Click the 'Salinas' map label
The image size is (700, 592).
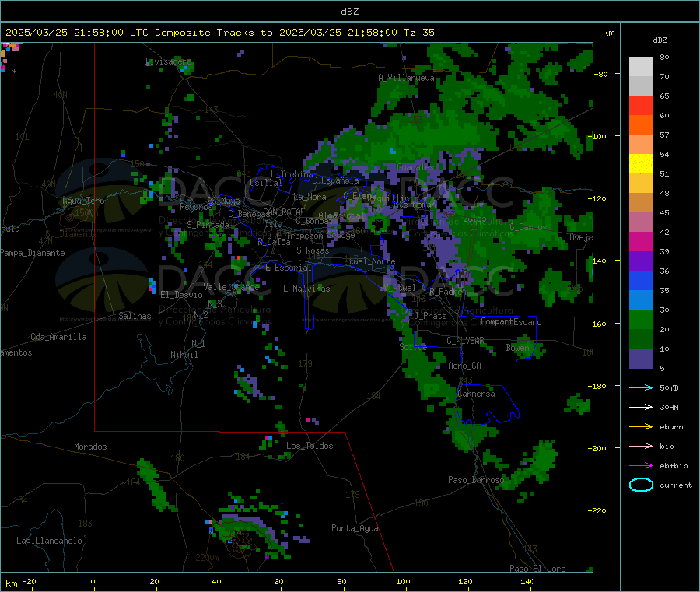[x=135, y=316]
